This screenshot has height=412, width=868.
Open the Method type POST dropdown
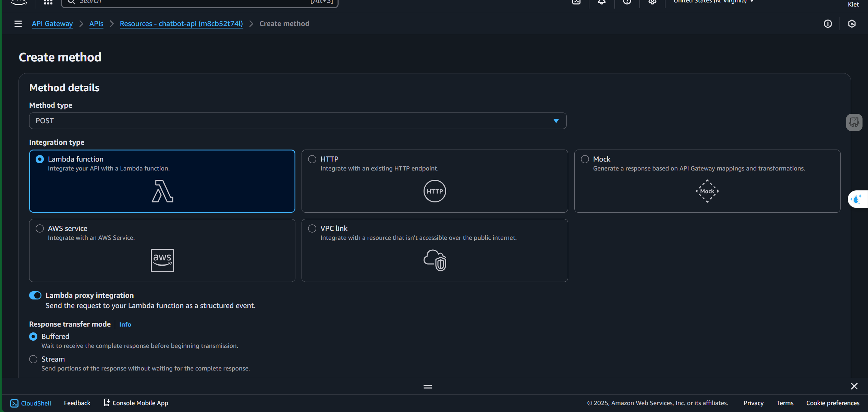point(297,121)
